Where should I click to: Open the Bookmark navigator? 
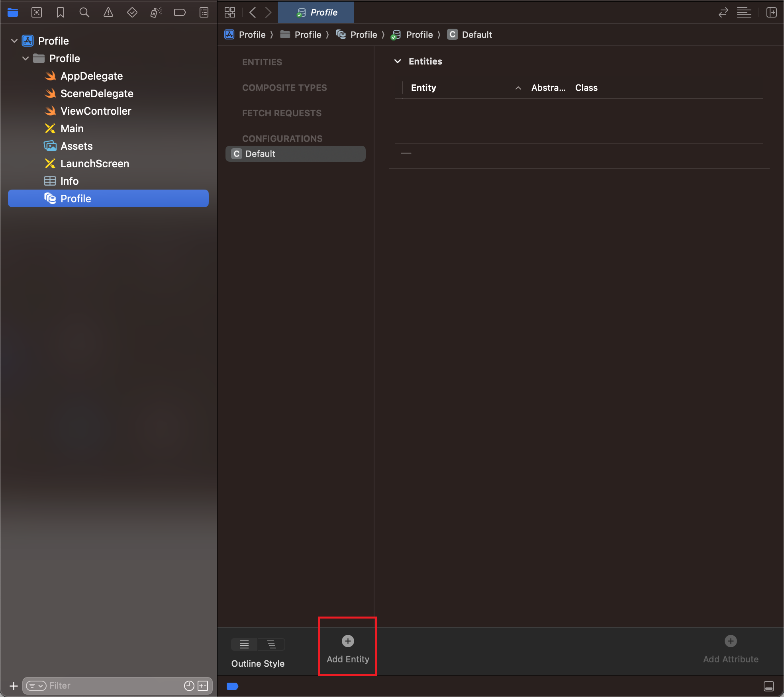point(61,12)
